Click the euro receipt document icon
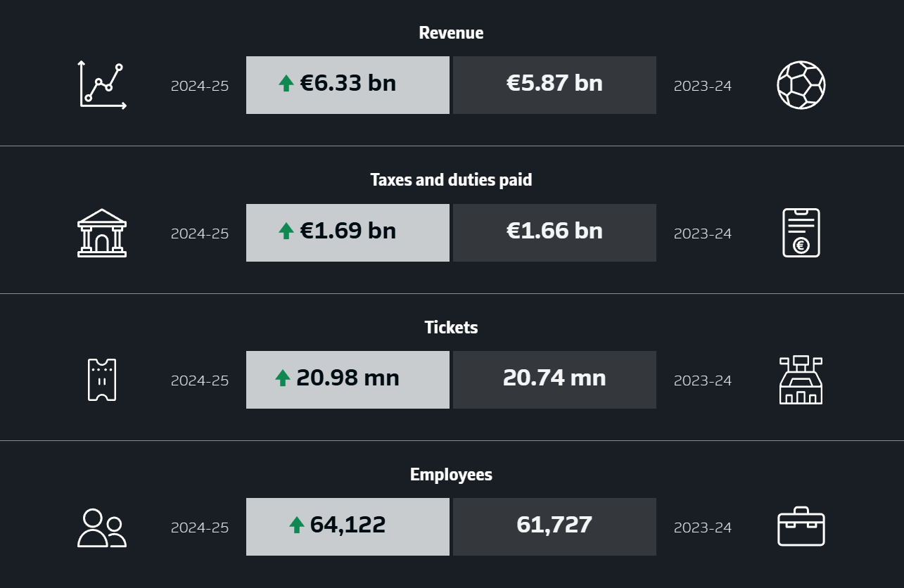Screen dimensions: 904x588 coord(801,233)
